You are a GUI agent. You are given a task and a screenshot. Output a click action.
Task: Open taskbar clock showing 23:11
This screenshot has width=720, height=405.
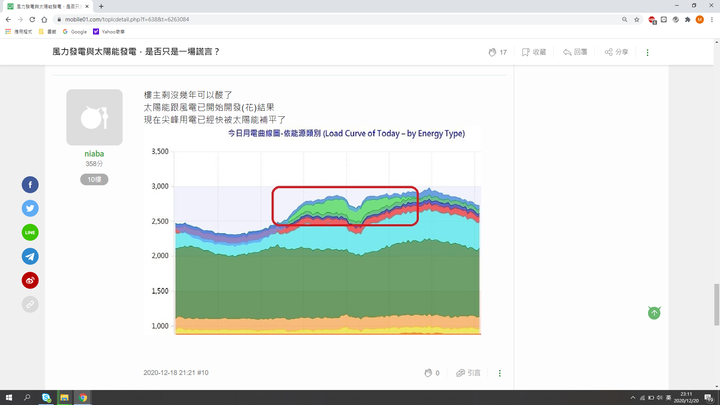point(686,398)
